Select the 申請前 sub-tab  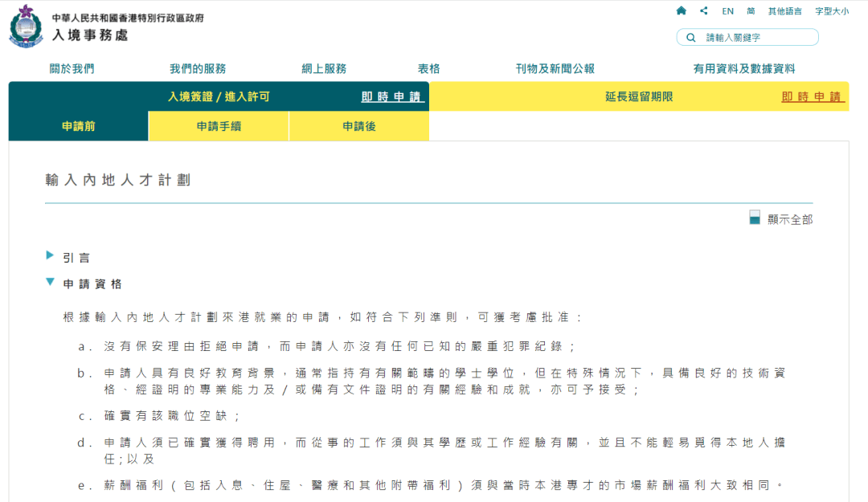[79, 126]
